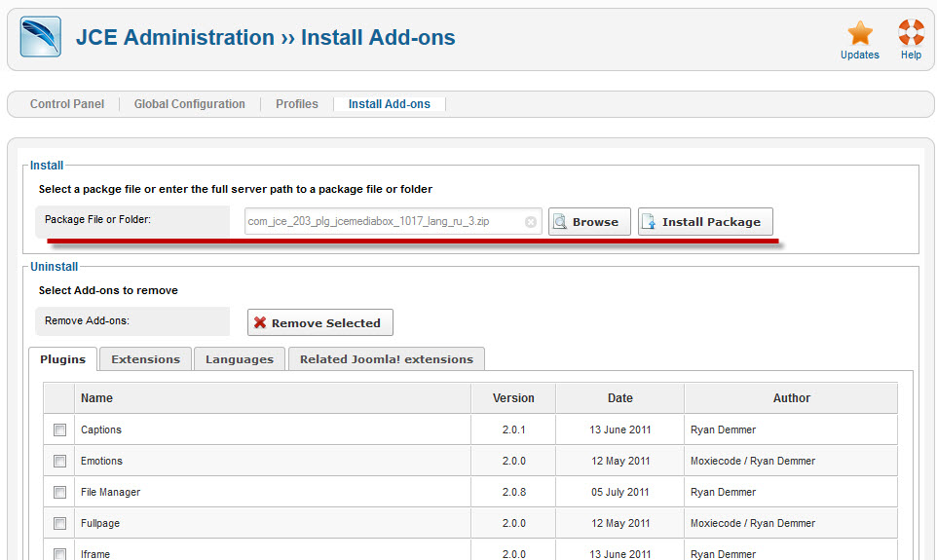Click Install Package button
Screen dimensions: 937x560
click(x=705, y=222)
